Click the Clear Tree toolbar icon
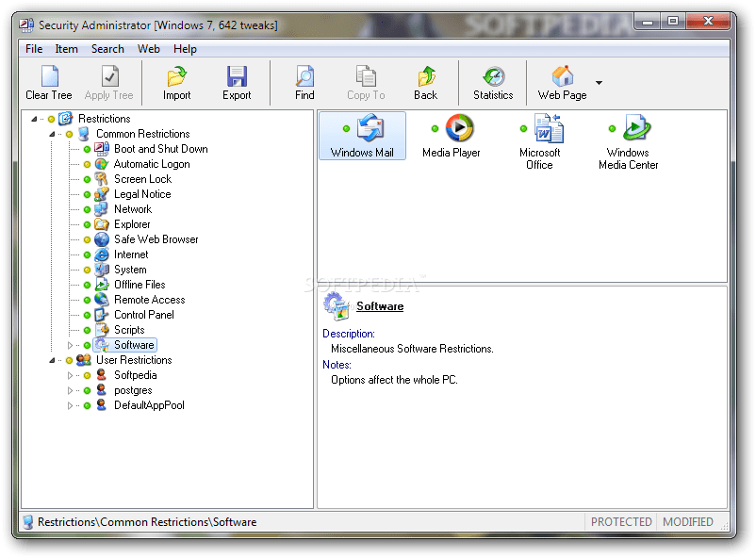Viewport: 756px width, 558px height. pos(49,76)
